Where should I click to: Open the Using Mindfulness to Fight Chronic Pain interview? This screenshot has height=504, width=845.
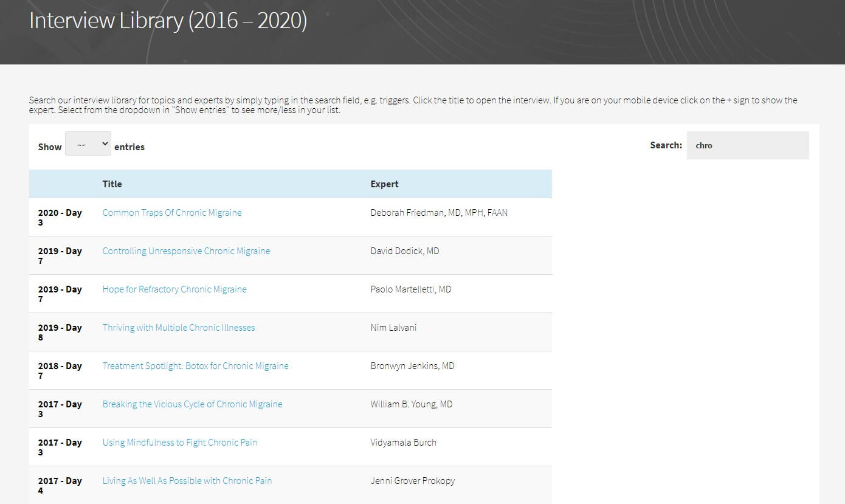(179, 442)
